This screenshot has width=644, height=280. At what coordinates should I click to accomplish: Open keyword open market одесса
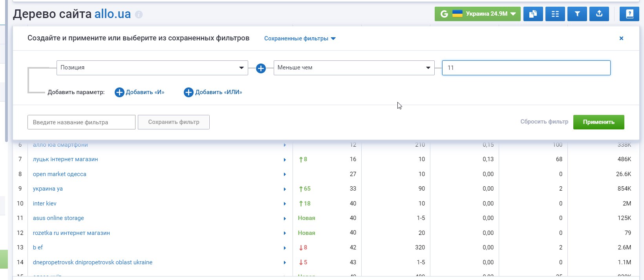(x=60, y=174)
